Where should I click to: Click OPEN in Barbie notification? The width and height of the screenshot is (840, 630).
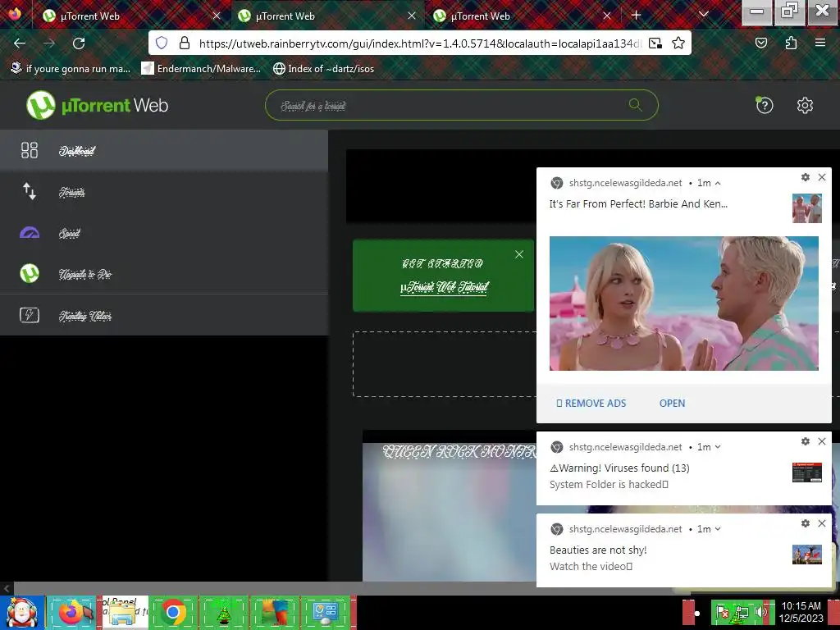[672, 404]
